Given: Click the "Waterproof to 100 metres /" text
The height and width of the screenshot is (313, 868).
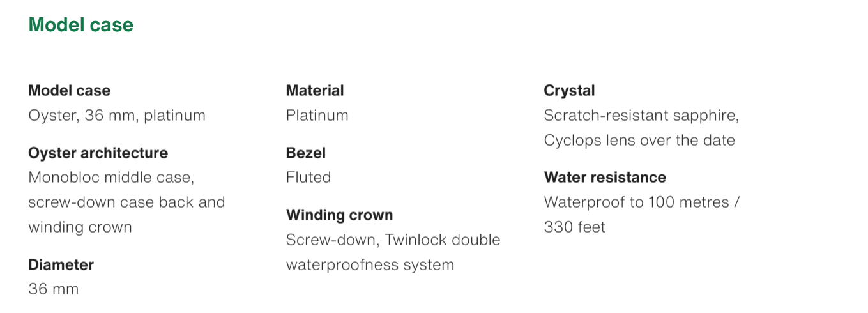Looking at the screenshot, I should (642, 202).
